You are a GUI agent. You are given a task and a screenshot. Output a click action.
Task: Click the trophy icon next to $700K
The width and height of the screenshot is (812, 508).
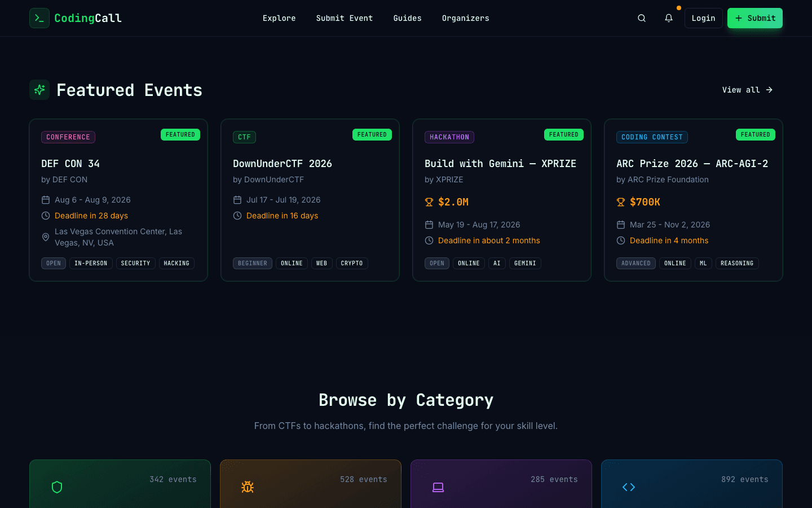pos(621,202)
